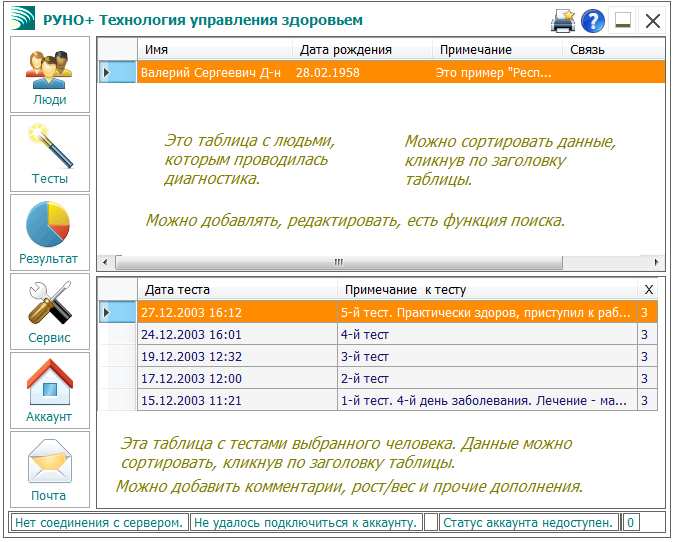The height and width of the screenshot is (542, 674).
Task: Click X column value 3 in 24.12.2003 row
Action: click(x=647, y=334)
